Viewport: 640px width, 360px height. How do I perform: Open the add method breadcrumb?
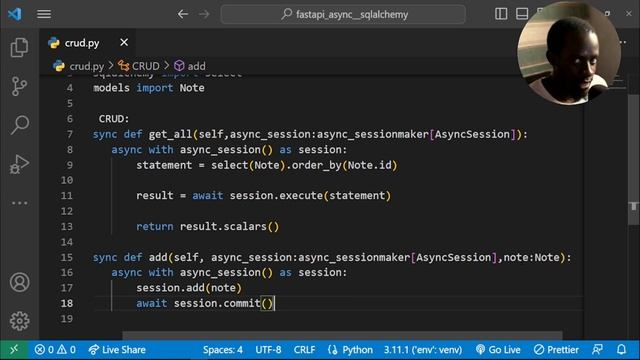[190, 66]
